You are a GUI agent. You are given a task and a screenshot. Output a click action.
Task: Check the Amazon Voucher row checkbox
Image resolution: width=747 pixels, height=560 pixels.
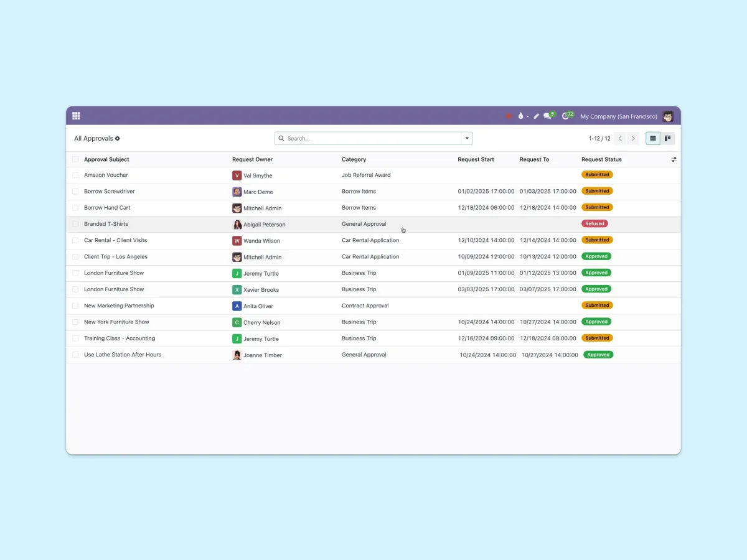point(75,175)
